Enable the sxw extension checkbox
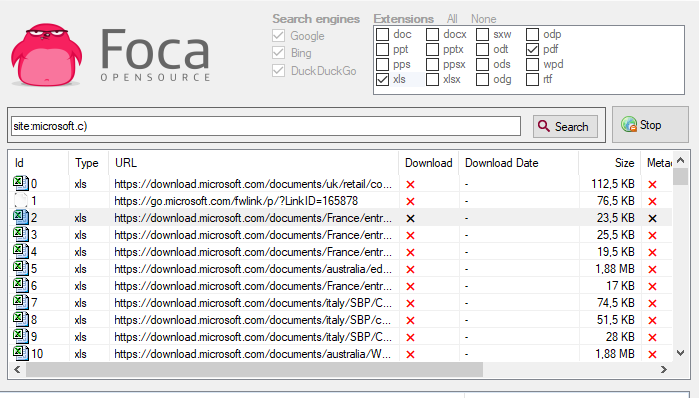Viewport: 699px width, 398px height. pyautogui.click(x=482, y=34)
